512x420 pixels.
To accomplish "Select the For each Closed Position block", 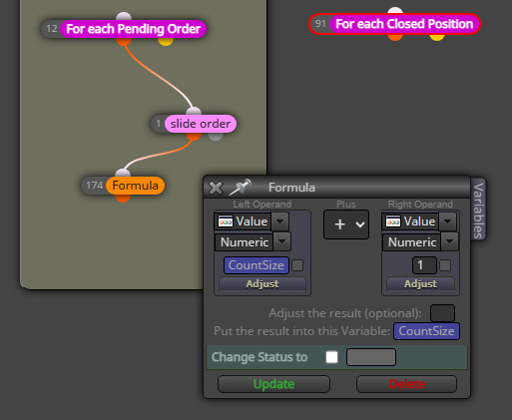I will [404, 24].
